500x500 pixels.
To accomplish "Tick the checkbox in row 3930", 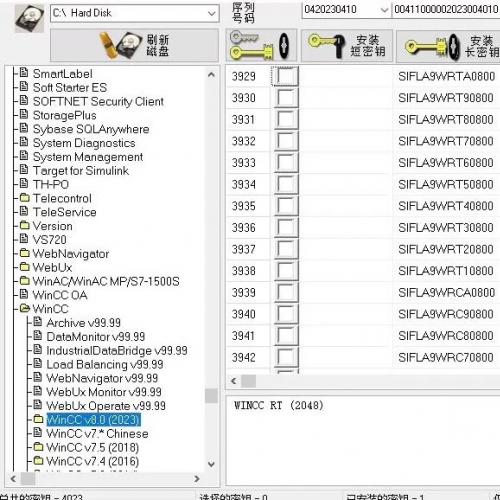I will (x=286, y=98).
